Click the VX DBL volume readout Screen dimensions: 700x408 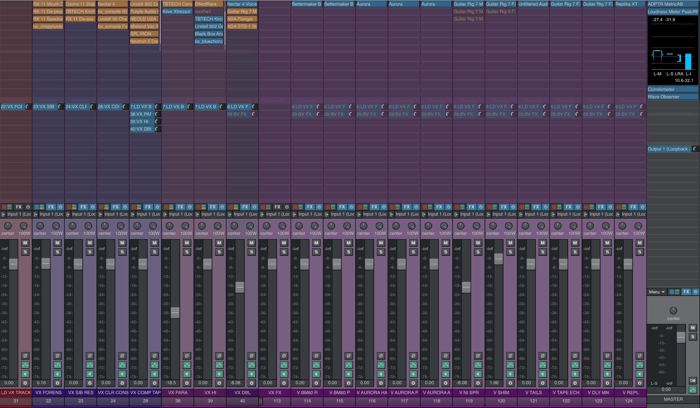(x=237, y=383)
